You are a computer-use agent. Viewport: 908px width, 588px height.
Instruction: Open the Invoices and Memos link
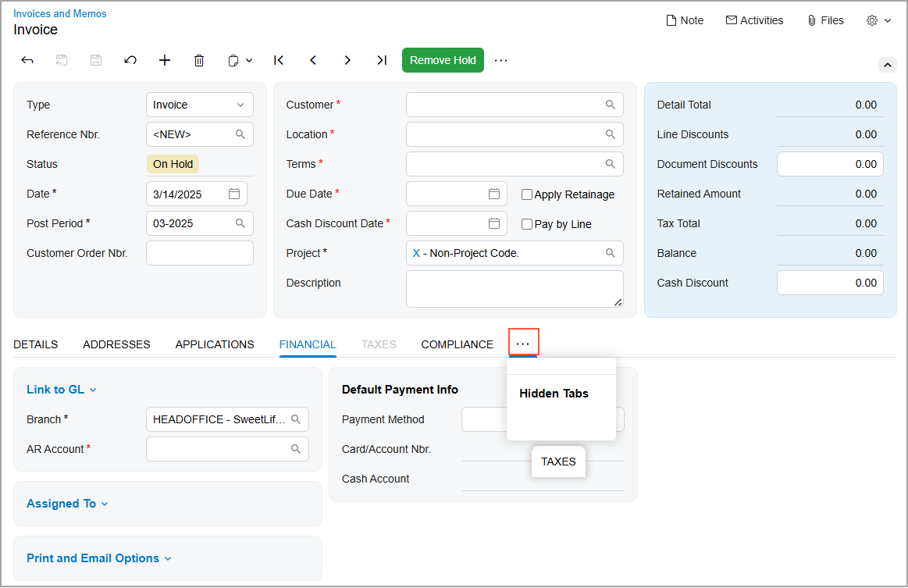point(60,13)
